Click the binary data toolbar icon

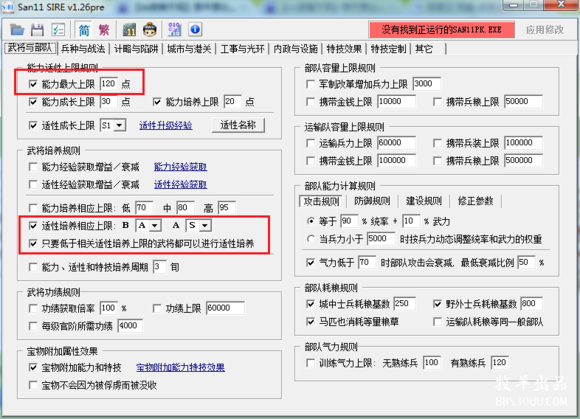175,30
